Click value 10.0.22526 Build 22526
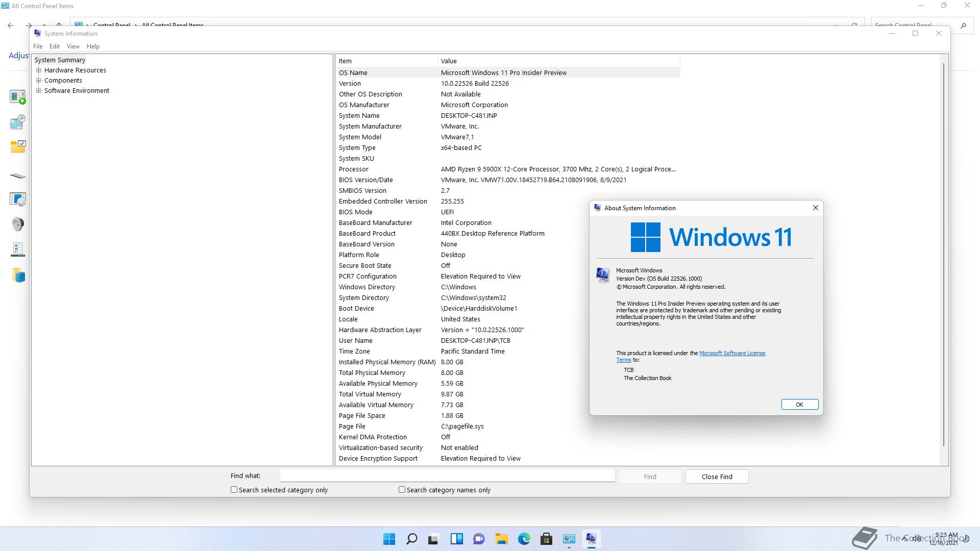Screen dimensions: 980x551 pos(475,83)
